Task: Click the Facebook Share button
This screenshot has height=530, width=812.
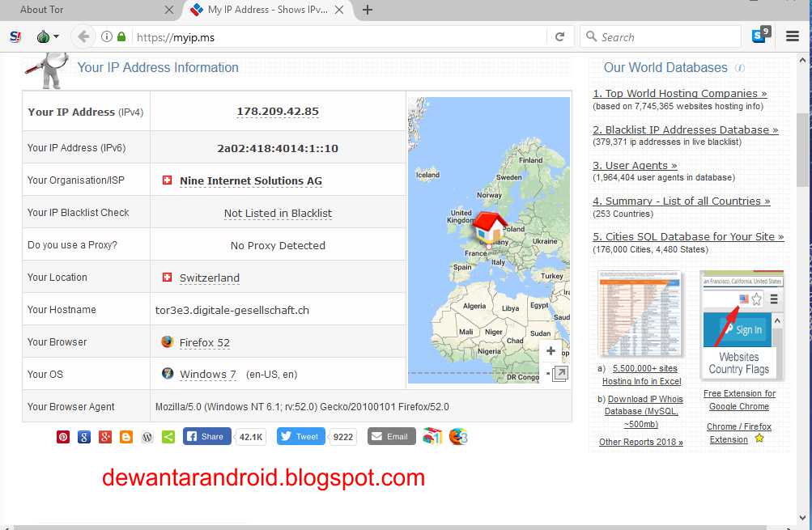Action: (206, 437)
